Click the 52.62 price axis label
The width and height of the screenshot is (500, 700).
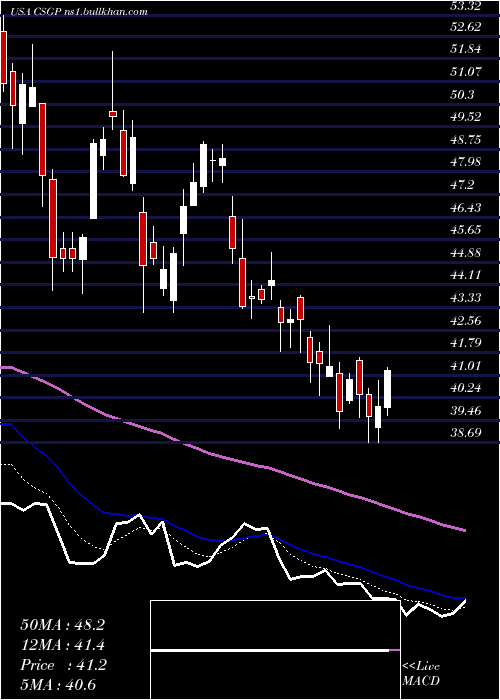(466, 27)
